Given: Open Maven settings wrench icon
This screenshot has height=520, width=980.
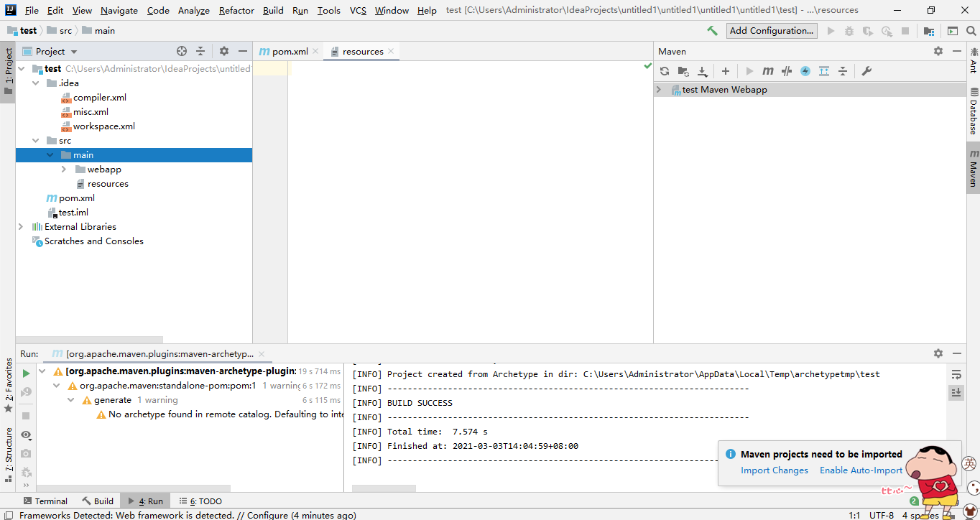Looking at the screenshot, I should (866, 71).
